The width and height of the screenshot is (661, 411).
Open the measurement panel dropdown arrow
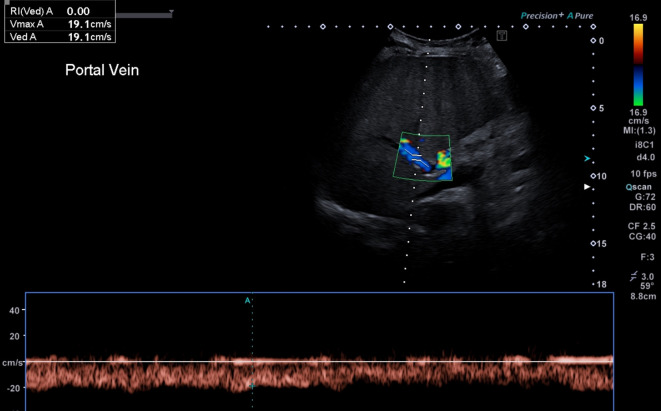(171, 12)
